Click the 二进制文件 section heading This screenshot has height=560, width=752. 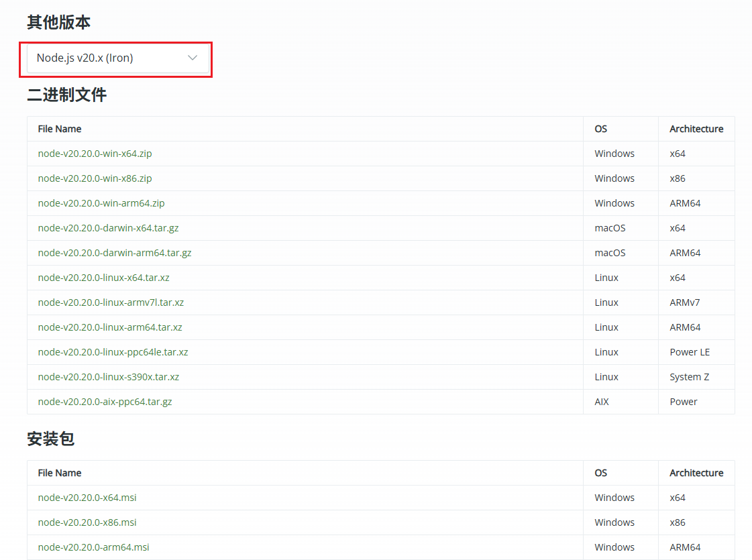(66, 95)
